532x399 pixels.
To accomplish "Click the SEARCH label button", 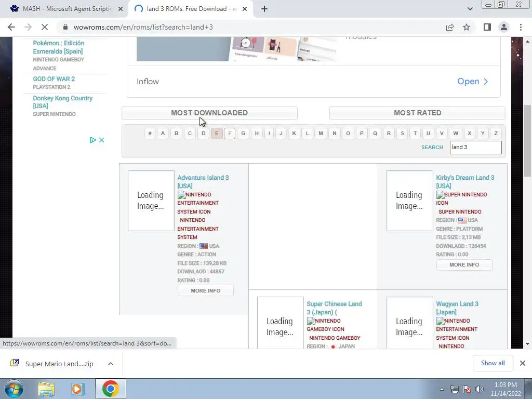I will click(432, 147).
